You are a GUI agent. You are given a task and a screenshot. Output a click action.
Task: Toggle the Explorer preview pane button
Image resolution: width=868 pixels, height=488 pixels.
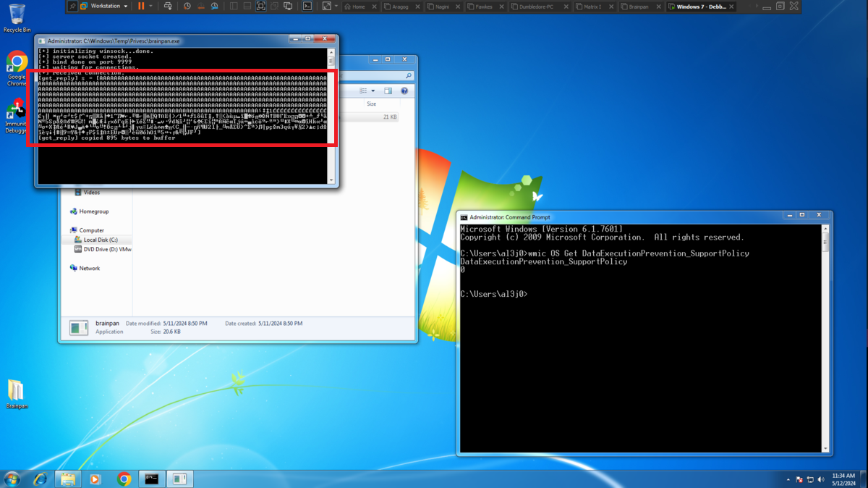(x=388, y=91)
